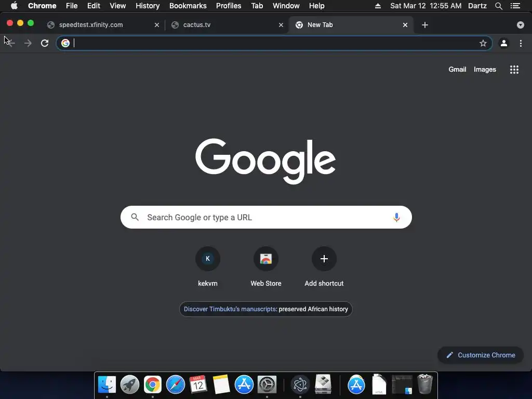Image resolution: width=532 pixels, height=399 pixels.
Task: Click the Google icon in the address bar
Action: click(65, 43)
